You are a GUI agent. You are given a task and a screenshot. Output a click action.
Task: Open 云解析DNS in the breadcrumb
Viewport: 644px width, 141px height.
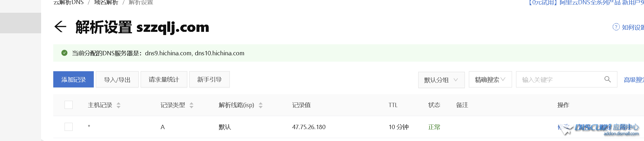click(x=69, y=2)
